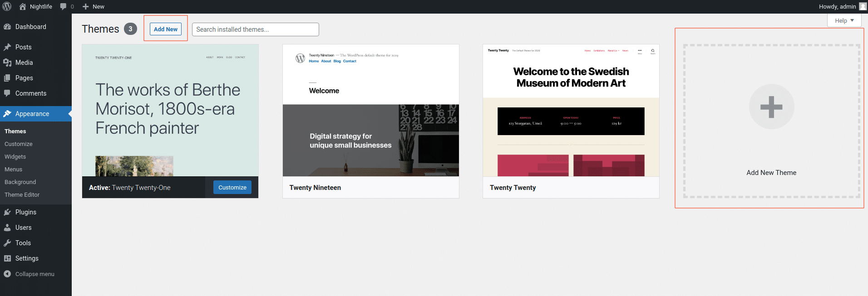This screenshot has width=868, height=296.
Task: Click the Posts pushpin icon
Action: pos(7,47)
